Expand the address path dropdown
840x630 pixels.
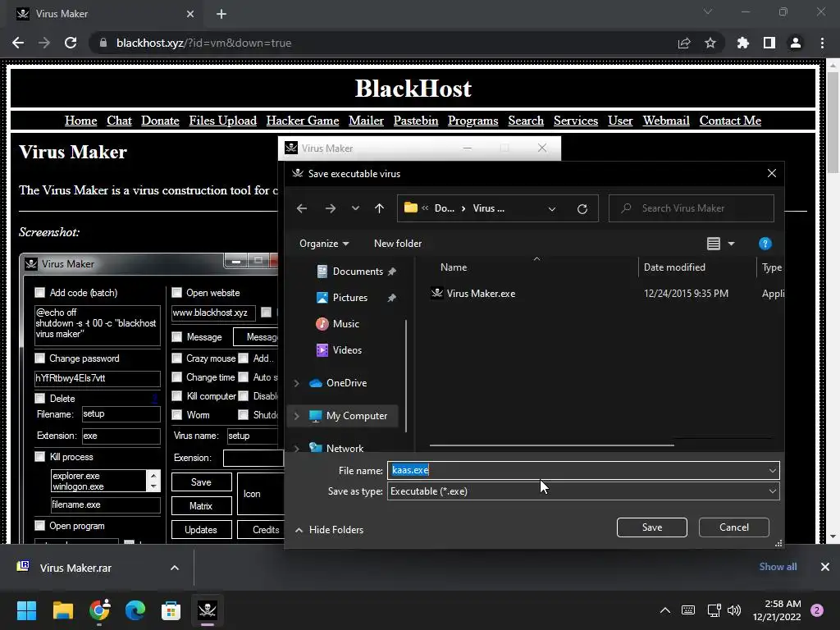point(552,208)
